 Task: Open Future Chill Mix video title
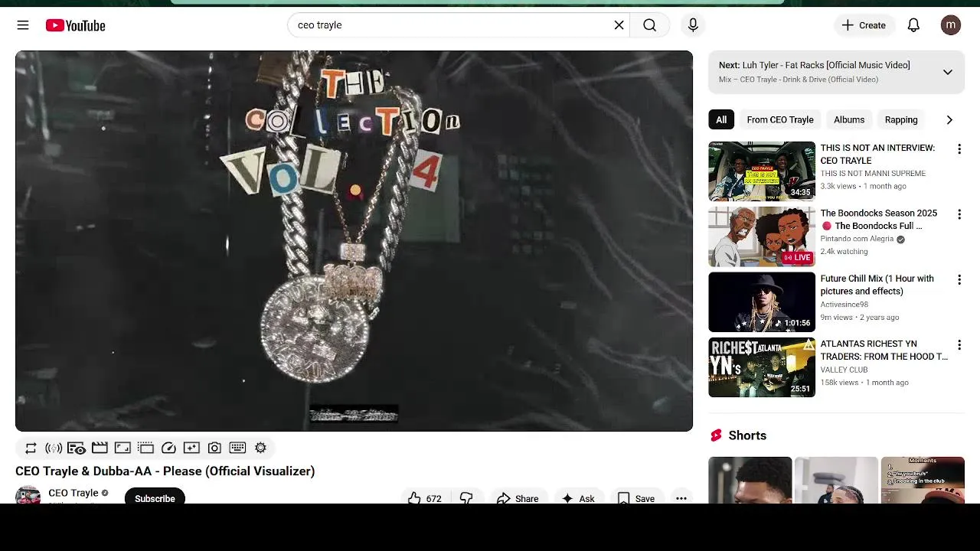coord(877,285)
